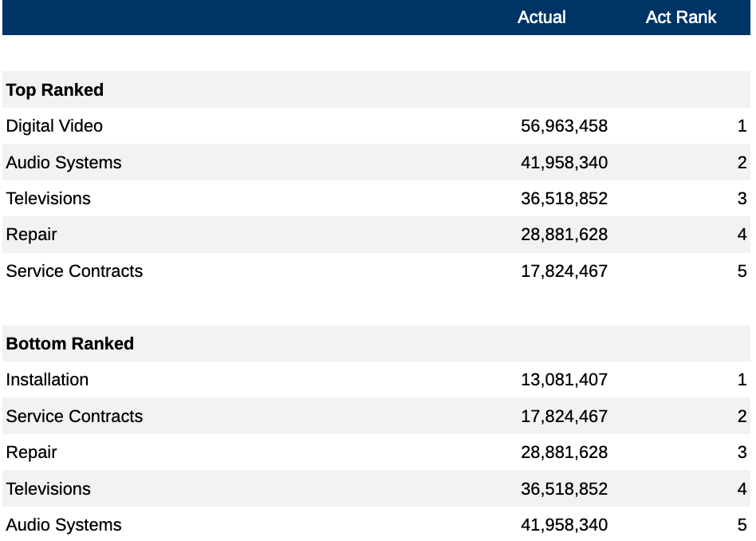The height and width of the screenshot is (541, 756).
Task: Click the "Act Rank" column header
Action: pos(681,18)
